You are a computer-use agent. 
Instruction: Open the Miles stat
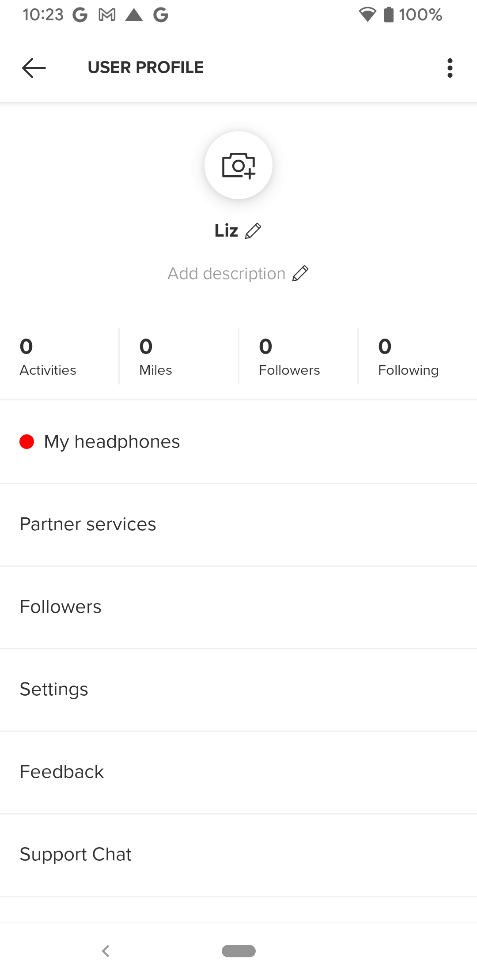[x=155, y=357]
